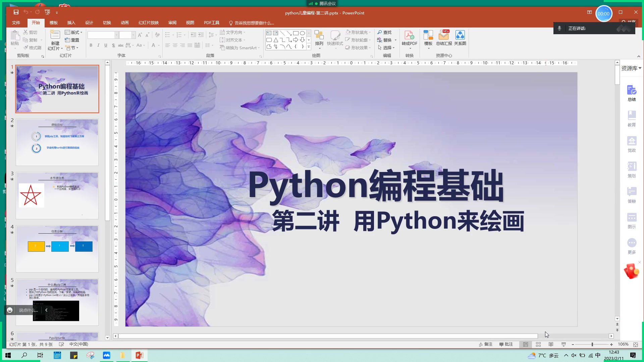Viewport: 644px width, 362px height.
Task: Click the 转成PDF convert icon
Action: (x=409, y=36)
